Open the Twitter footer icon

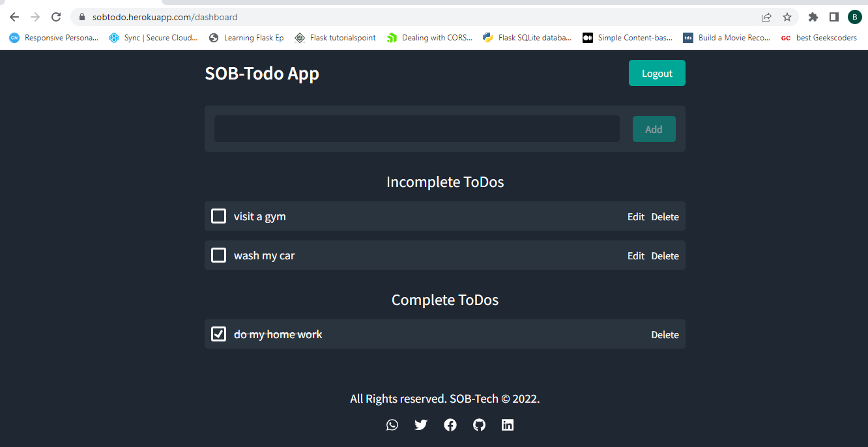pyautogui.click(x=421, y=425)
